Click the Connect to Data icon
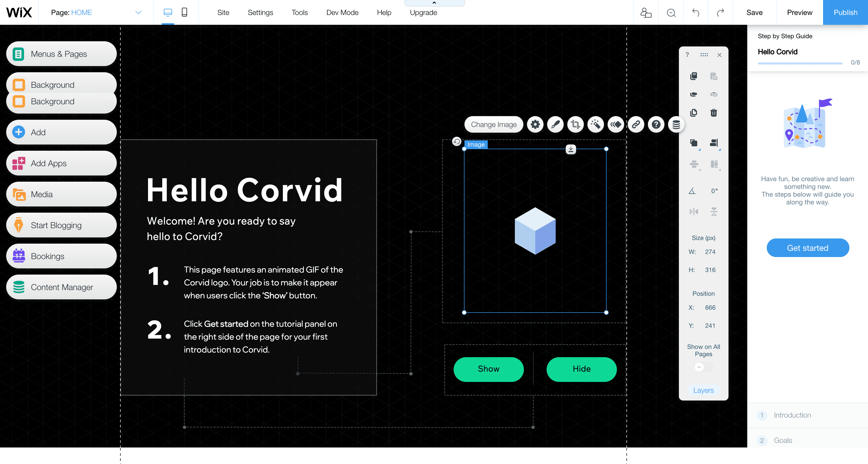Image resolution: width=868 pixels, height=464 pixels. (676, 125)
